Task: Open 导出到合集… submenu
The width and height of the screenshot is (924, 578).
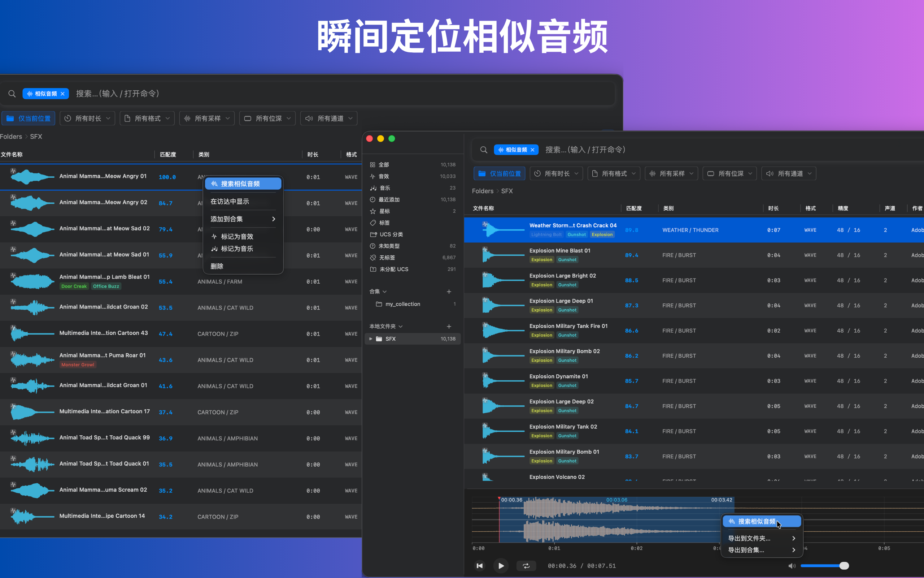Action: tap(762, 550)
